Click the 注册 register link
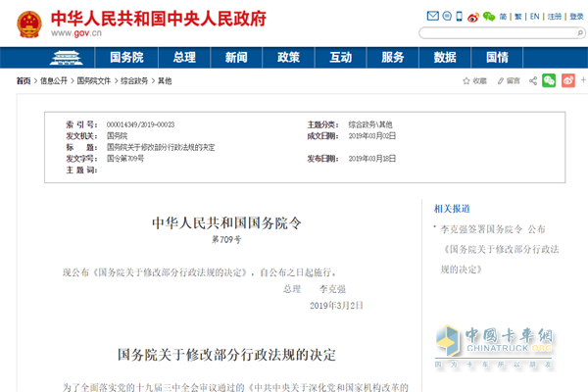The image size is (588, 392). coord(556,17)
